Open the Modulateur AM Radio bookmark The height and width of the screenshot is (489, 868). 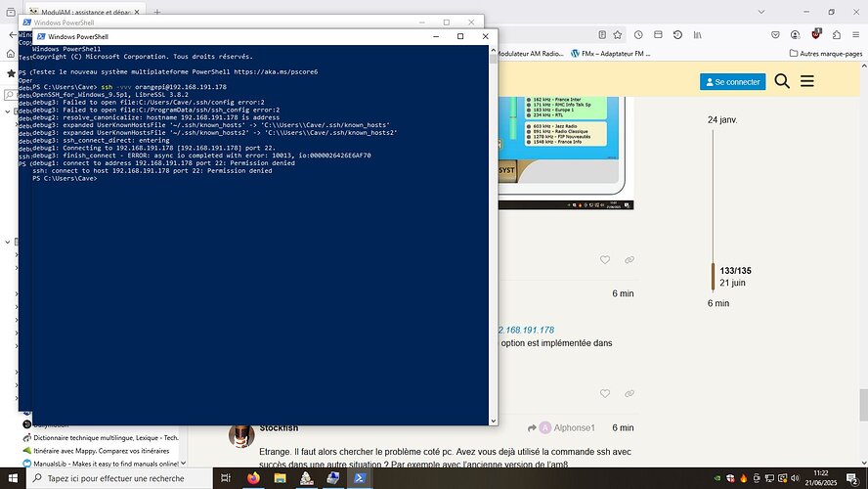point(531,54)
